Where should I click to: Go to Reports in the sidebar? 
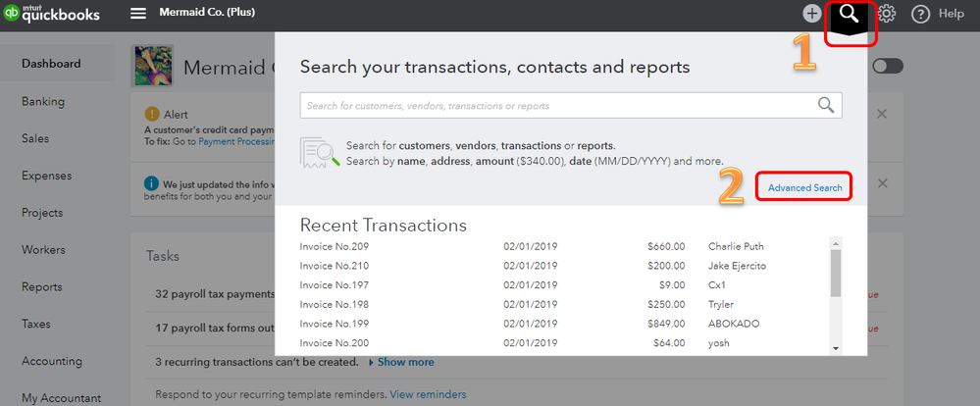(x=42, y=286)
